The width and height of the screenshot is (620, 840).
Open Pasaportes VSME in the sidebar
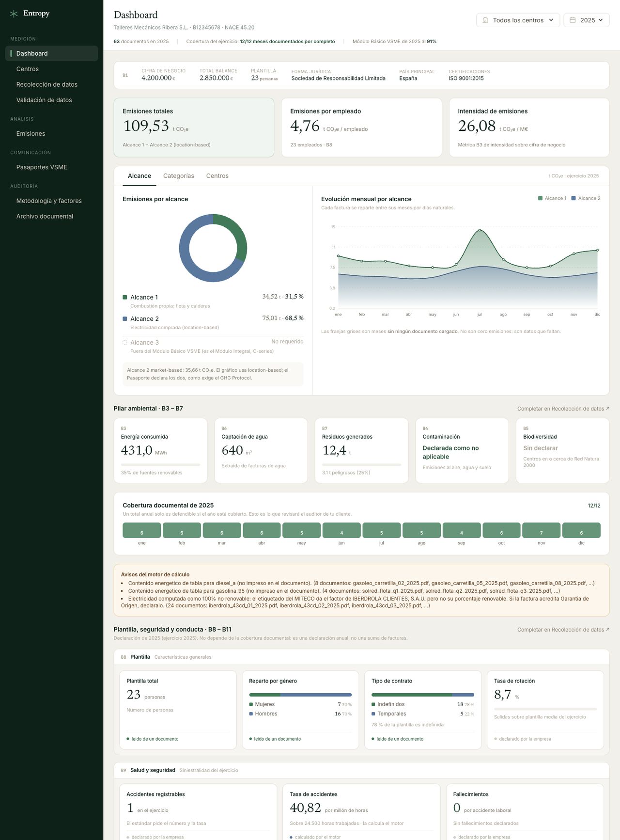51,167
